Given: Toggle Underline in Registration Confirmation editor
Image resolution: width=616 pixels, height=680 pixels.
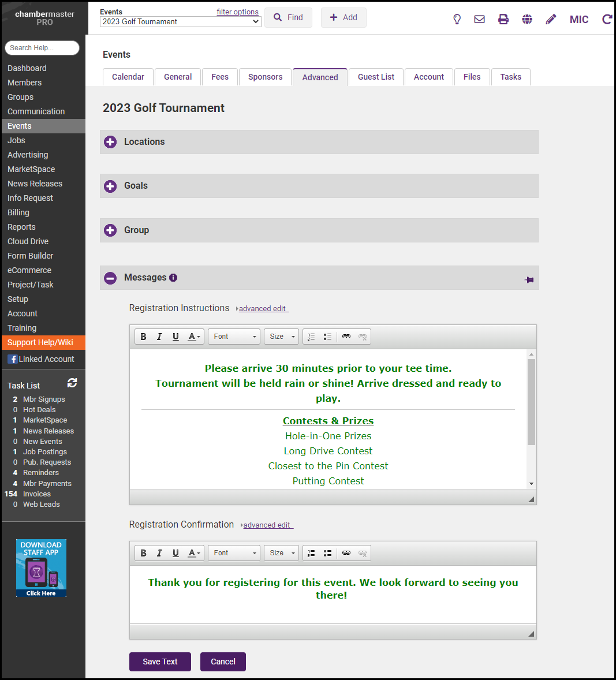Looking at the screenshot, I should click(x=176, y=553).
